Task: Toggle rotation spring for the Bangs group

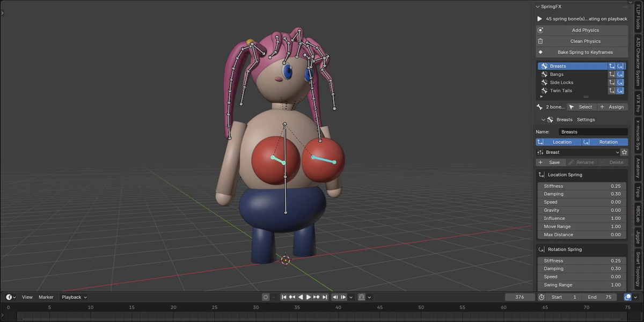Action: click(620, 74)
